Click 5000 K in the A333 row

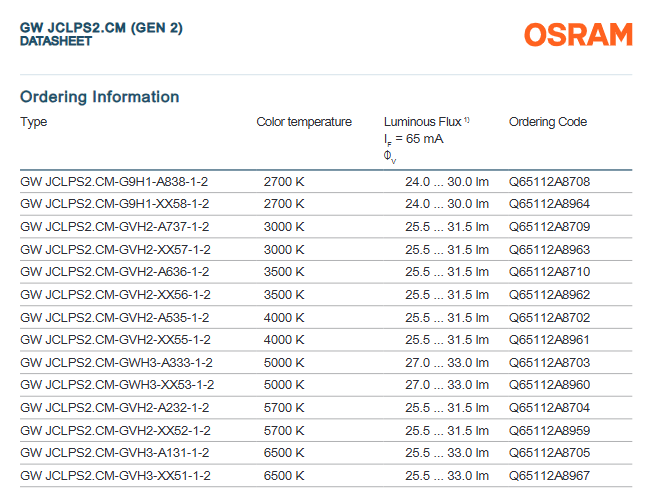click(x=284, y=363)
